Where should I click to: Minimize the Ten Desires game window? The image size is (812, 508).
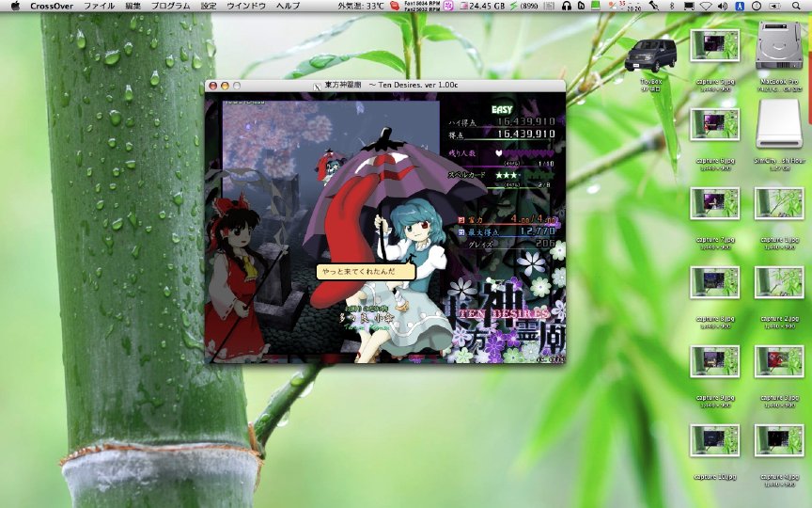point(225,86)
